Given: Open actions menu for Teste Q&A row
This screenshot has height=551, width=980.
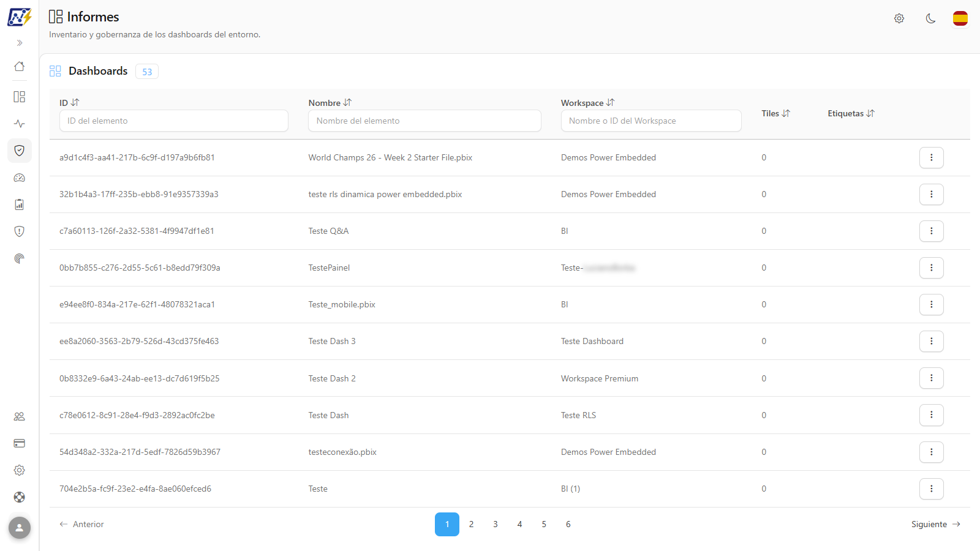Looking at the screenshot, I should coord(932,231).
